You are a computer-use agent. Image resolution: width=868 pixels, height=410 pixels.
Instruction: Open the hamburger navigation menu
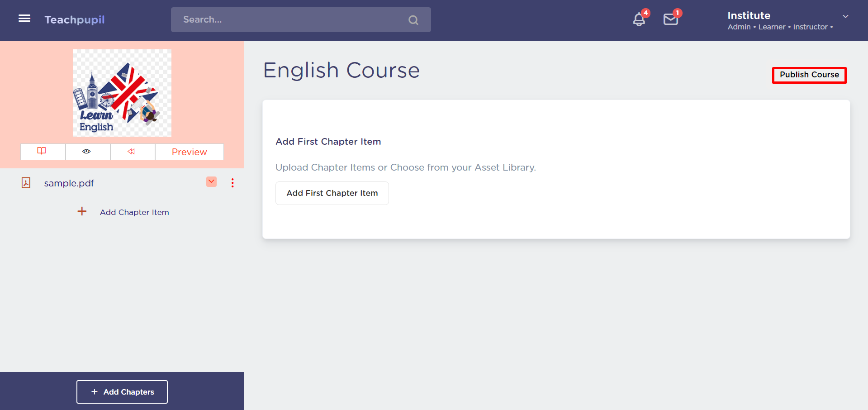[x=24, y=19]
